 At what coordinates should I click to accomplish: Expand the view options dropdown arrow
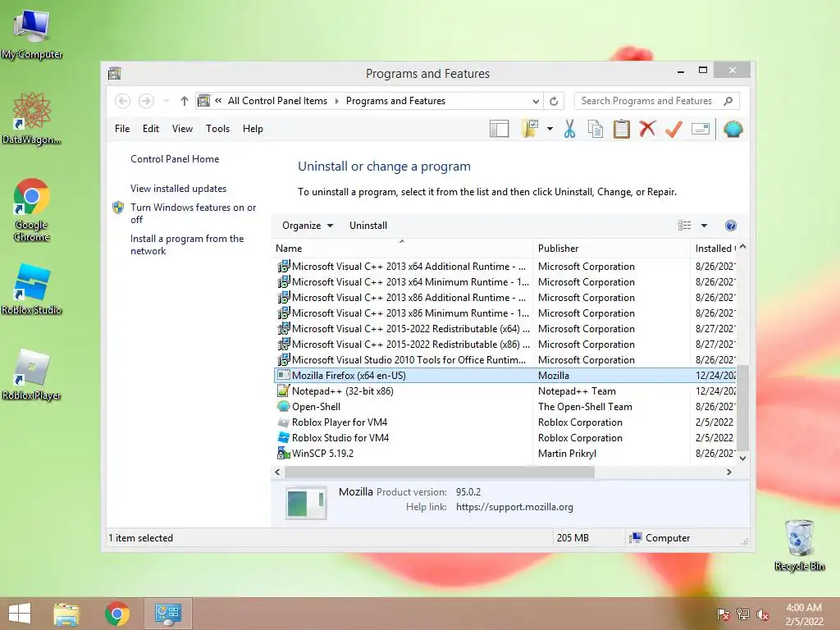[704, 226]
